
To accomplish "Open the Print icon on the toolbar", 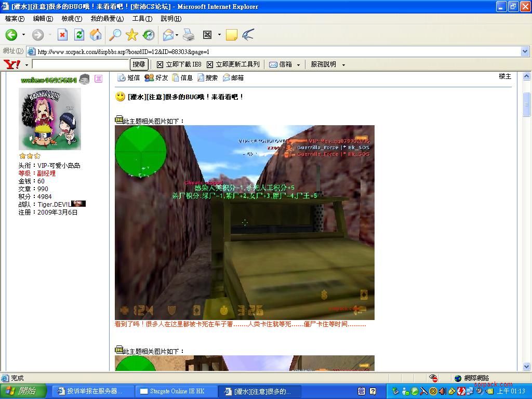I will (x=189, y=35).
